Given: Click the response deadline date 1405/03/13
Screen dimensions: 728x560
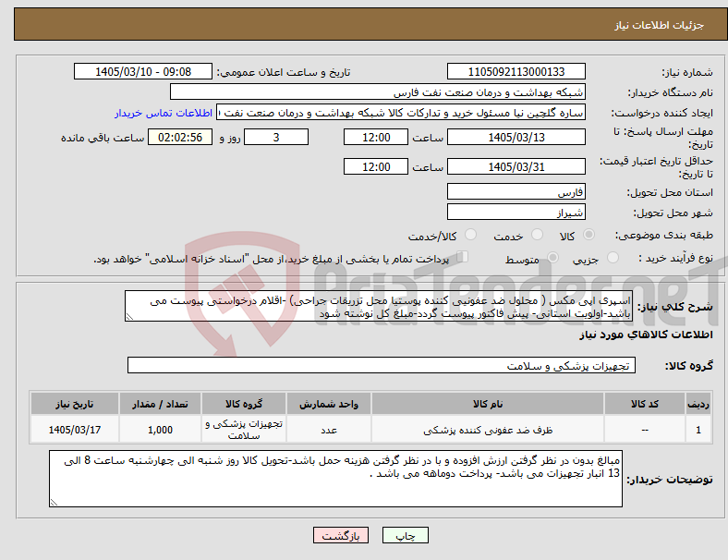Looking at the screenshot, I should pos(516,137).
